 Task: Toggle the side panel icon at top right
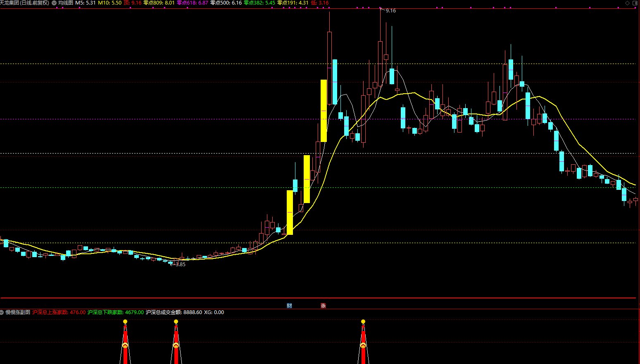point(635,3)
